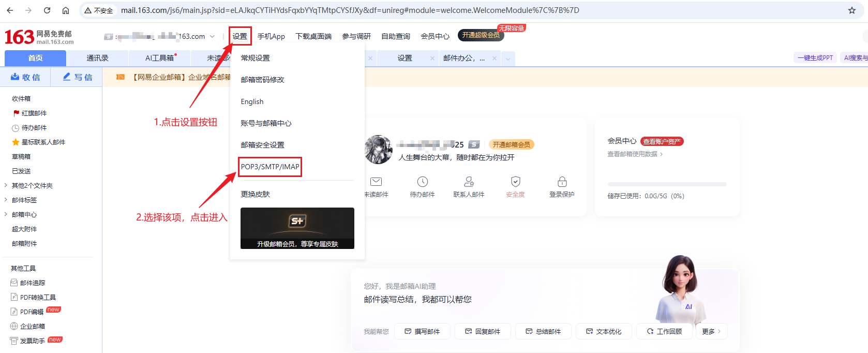The image size is (868, 353).
Task: Click 会员中心 in top navigation
Action: [435, 36]
